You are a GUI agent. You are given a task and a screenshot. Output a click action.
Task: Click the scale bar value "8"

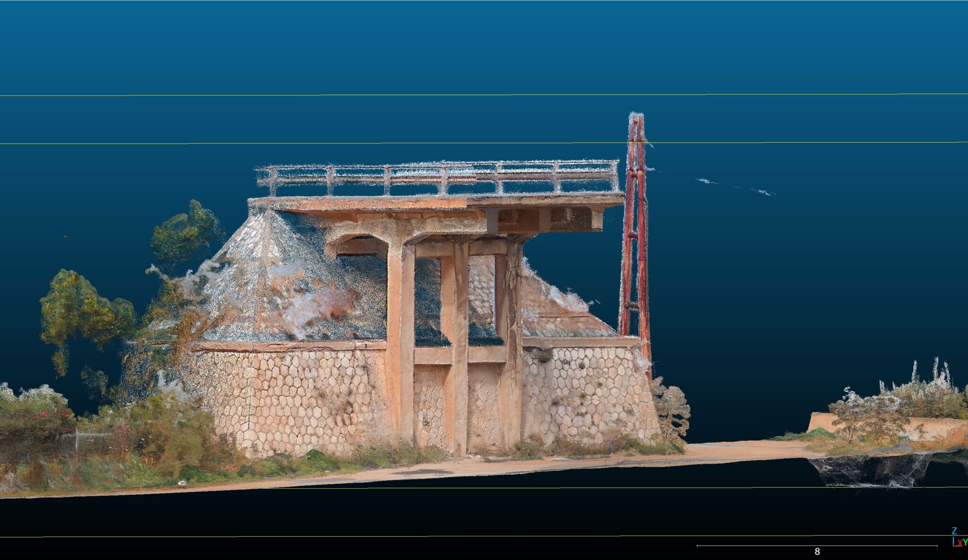[x=817, y=551]
